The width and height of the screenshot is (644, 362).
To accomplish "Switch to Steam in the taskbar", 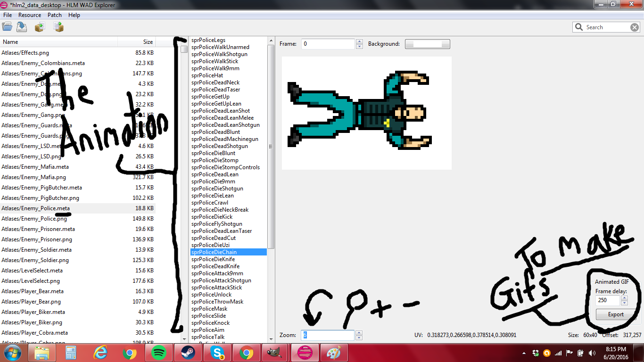I will click(x=188, y=353).
